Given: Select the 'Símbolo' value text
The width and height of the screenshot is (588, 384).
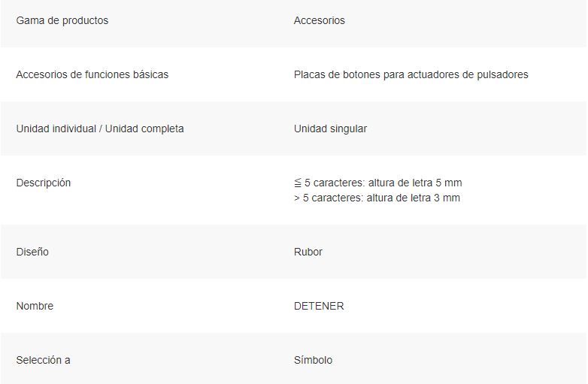Looking at the screenshot, I should pos(313,360).
